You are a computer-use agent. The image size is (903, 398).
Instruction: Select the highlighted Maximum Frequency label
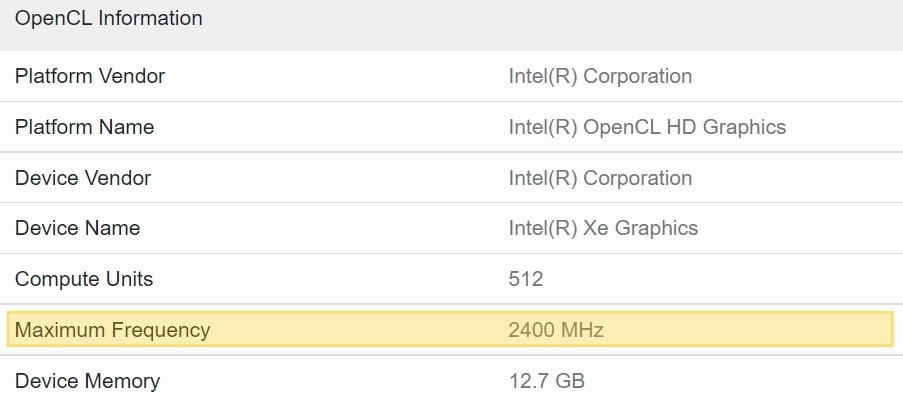(x=112, y=330)
